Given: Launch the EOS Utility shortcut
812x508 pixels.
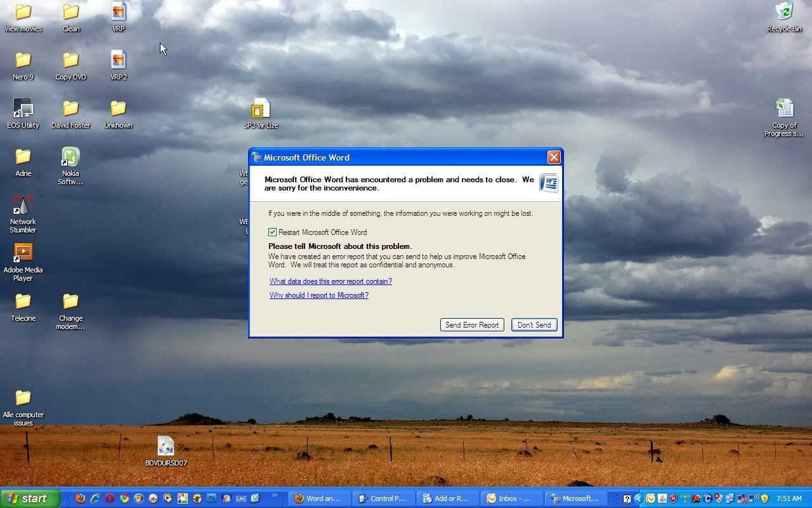Looking at the screenshot, I should pyautogui.click(x=23, y=114).
